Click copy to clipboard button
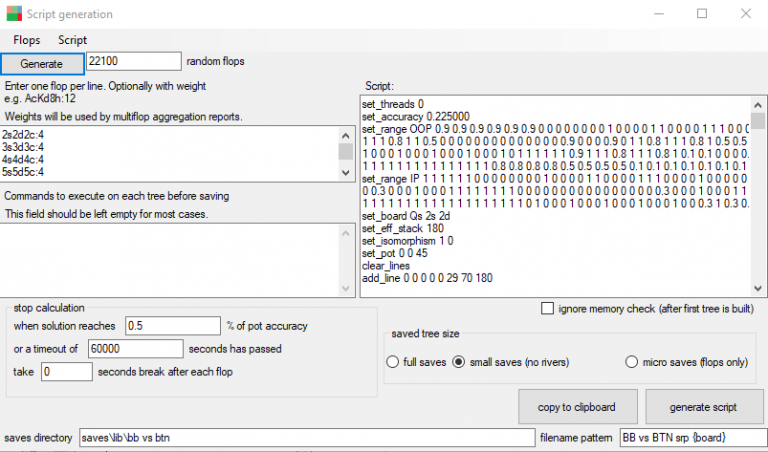Screen dimensions: 768x452 [x=575, y=407]
